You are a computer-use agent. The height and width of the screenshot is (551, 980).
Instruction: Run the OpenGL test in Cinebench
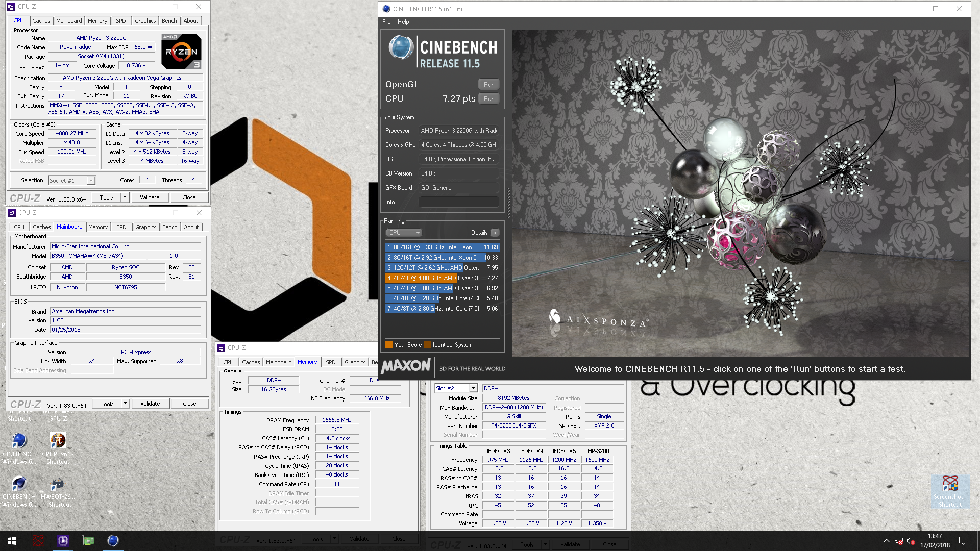tap(489, 85)
